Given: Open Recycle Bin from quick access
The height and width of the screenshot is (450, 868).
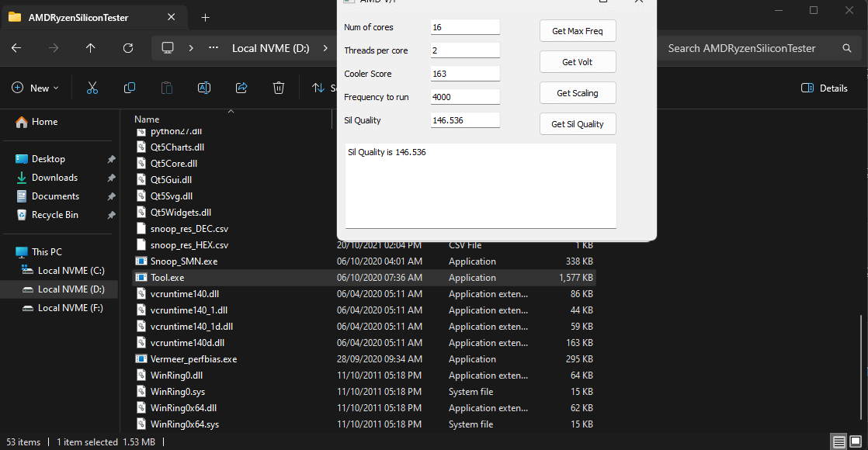Looking at the screenshot, I should pyautogui.click(x=55, y=215).
